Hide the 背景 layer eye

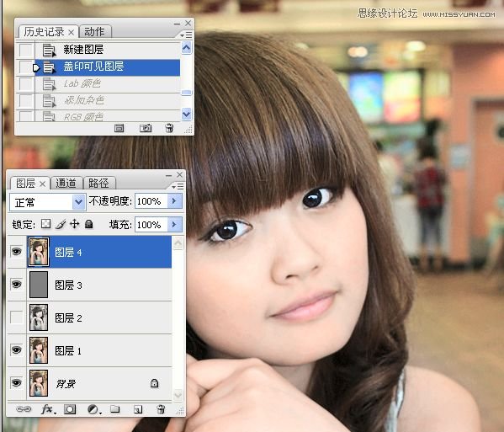[x=16, y=383]
